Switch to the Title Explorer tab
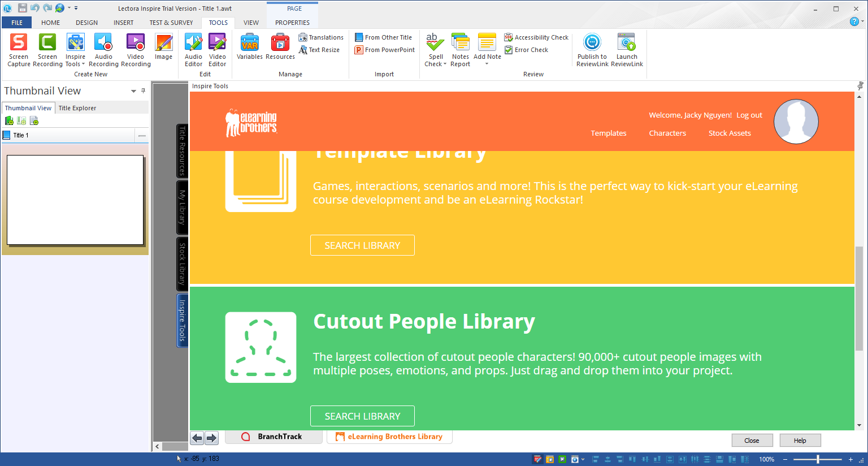 77,107
